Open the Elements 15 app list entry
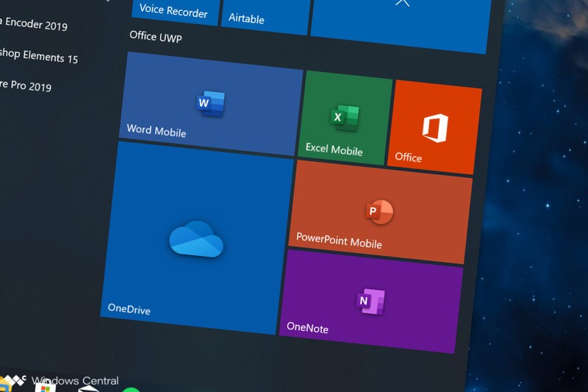Viewport: 588px width, 392px height. (x=39, y=55)
